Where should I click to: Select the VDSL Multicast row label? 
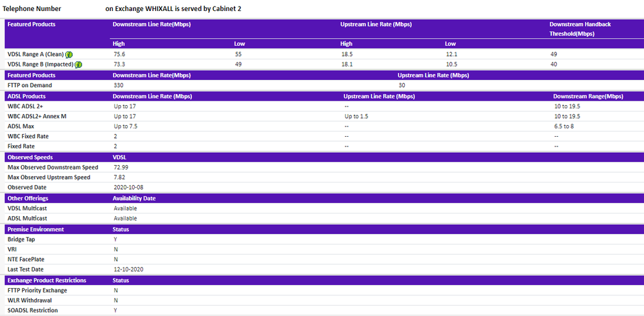(27, 208)
